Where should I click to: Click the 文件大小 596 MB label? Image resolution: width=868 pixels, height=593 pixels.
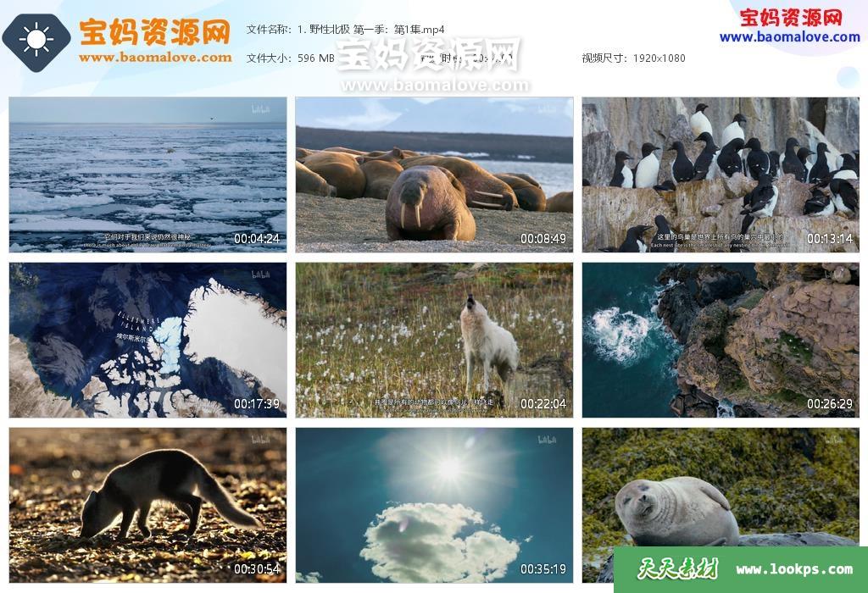(x=290, y=58)
